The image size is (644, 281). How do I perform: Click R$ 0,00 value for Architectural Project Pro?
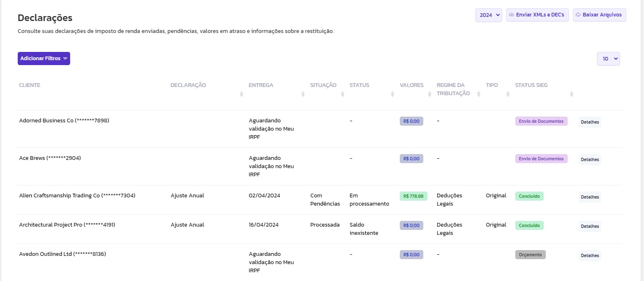tap(411, 225)
